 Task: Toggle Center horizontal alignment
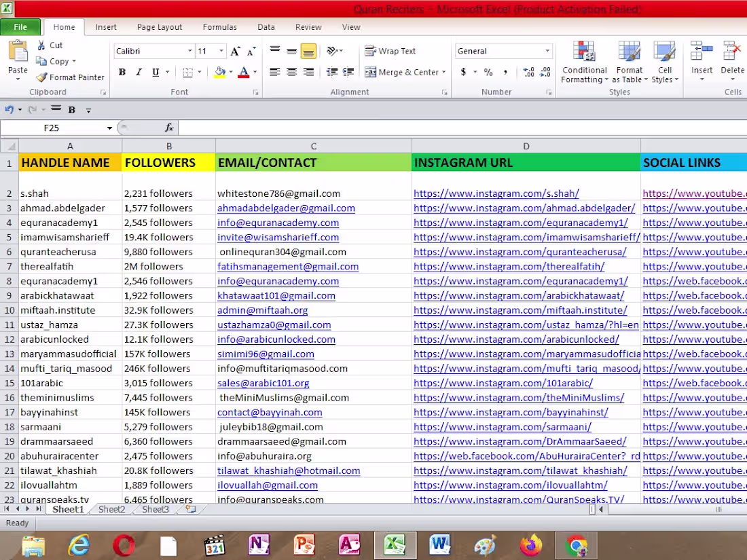point(291,72)
